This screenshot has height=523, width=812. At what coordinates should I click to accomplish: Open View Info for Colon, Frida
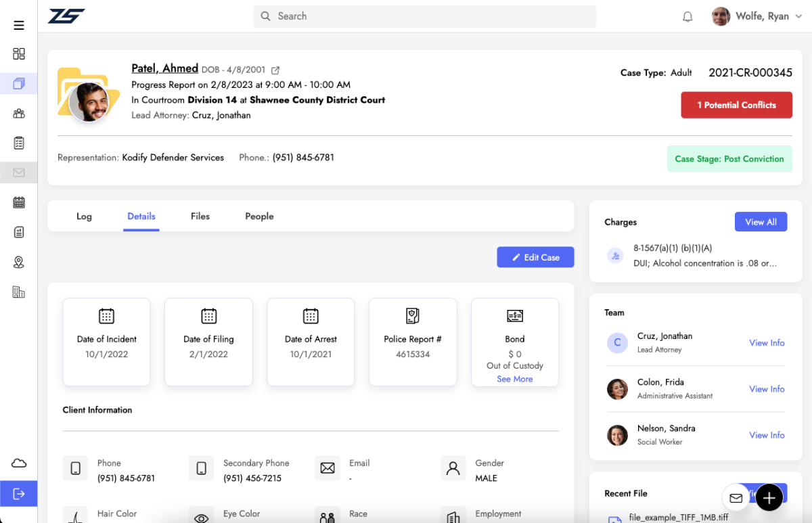(767, 389)
